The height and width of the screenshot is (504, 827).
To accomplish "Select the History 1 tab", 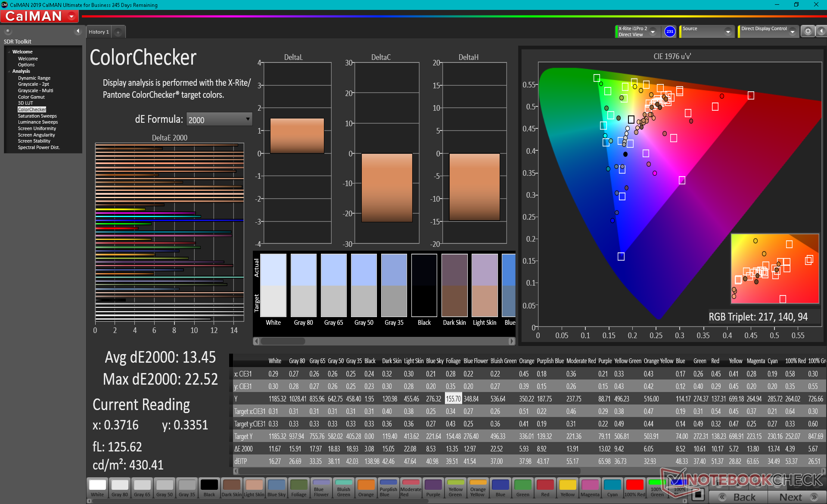I will click(x=99, y=32).
